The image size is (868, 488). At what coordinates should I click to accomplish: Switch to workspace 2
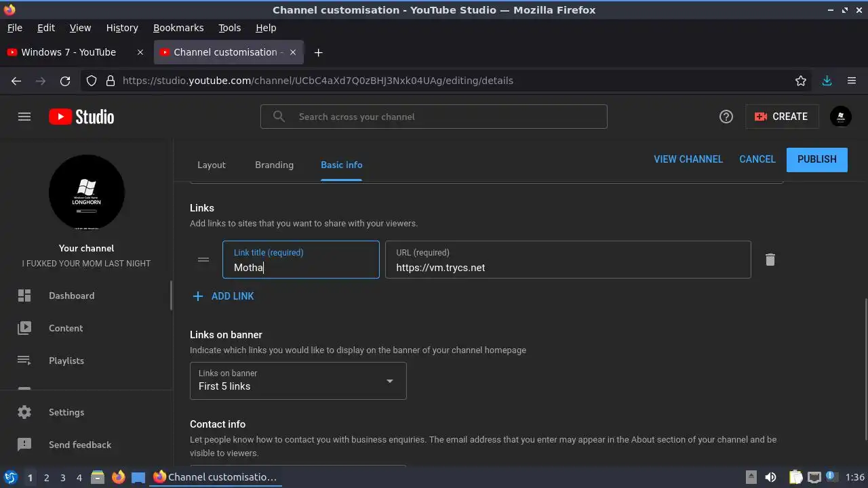[46, 478]
